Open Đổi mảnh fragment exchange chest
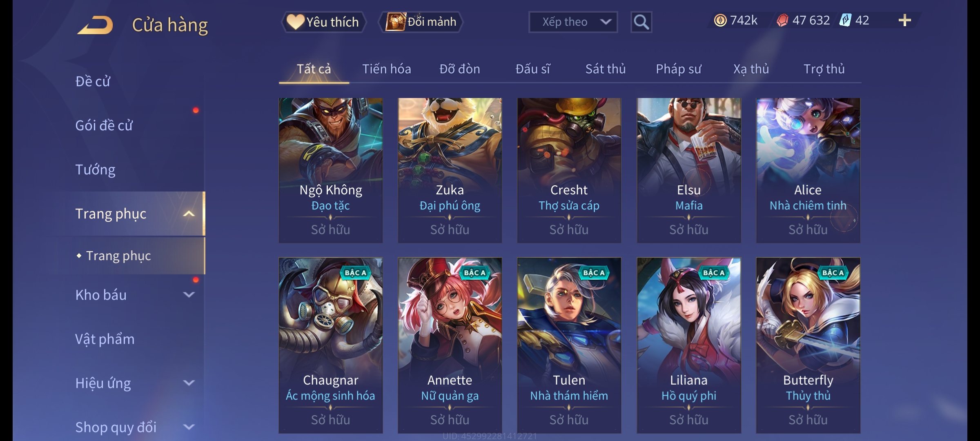This screenshot has width=980, height=441. (x=421, y=22)
